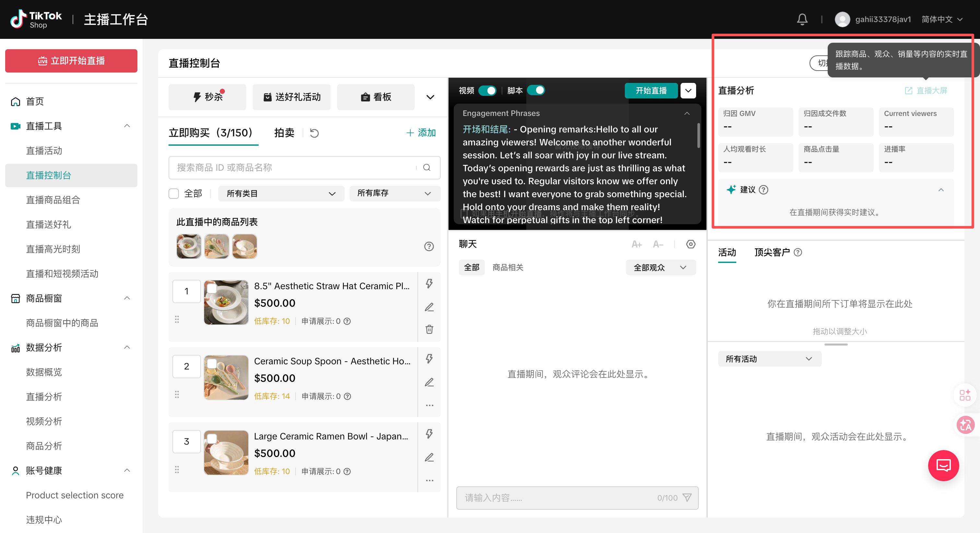The width and height of the screenshot is (980, 533).
Task: Click the search magnifier in product search
Action: tap(427, 168)
